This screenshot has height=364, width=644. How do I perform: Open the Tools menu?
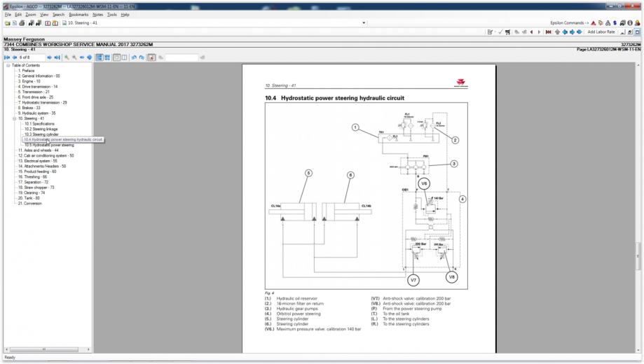(111, 15)
